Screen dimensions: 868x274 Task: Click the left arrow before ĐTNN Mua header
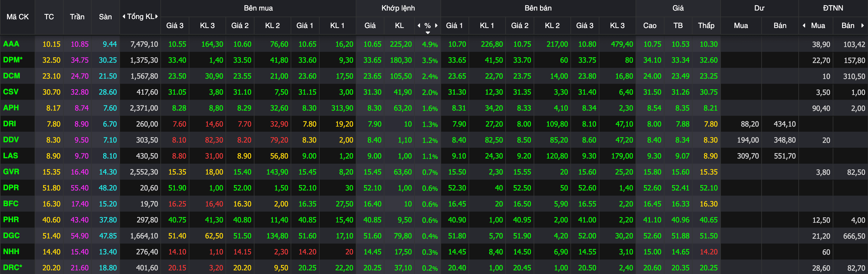[804, 26]
